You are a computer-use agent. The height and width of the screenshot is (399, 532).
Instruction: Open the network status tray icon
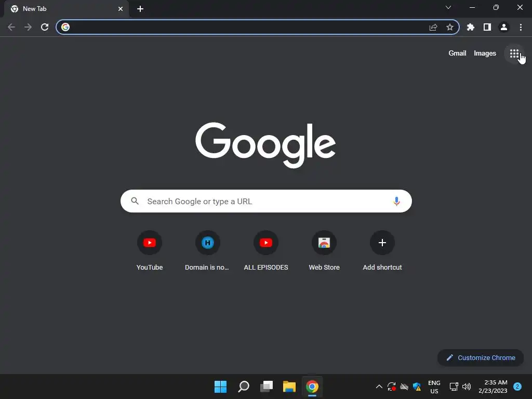point(454,387)
